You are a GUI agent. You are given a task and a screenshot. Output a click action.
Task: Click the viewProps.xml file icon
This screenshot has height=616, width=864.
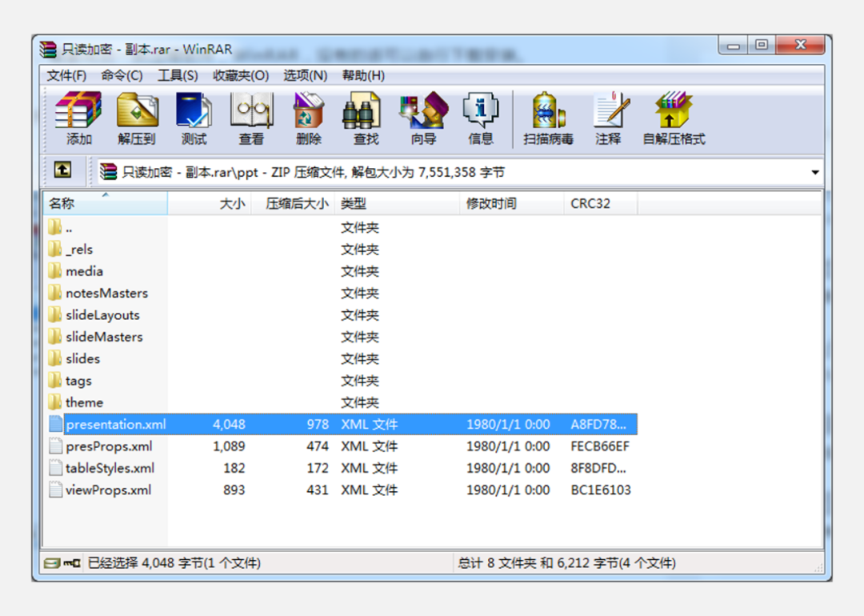[55, 490]
